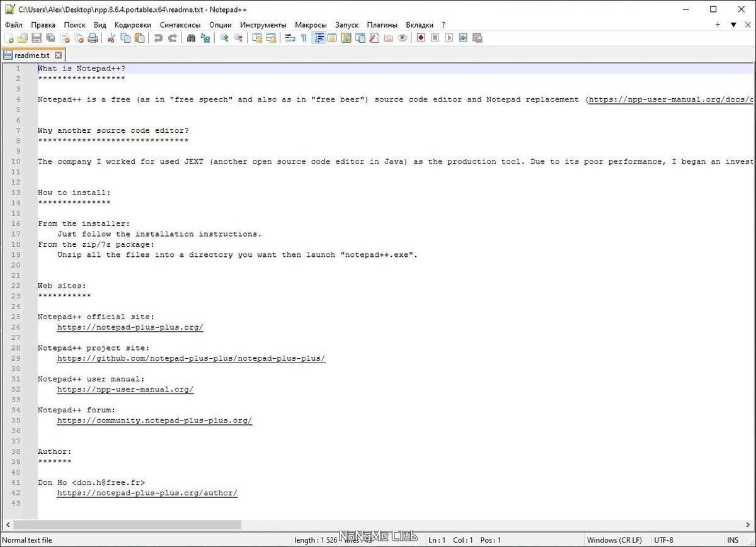Click the Redo toolbar icon
The height and width of the screenshot is (547, 756).
point(172,38)
